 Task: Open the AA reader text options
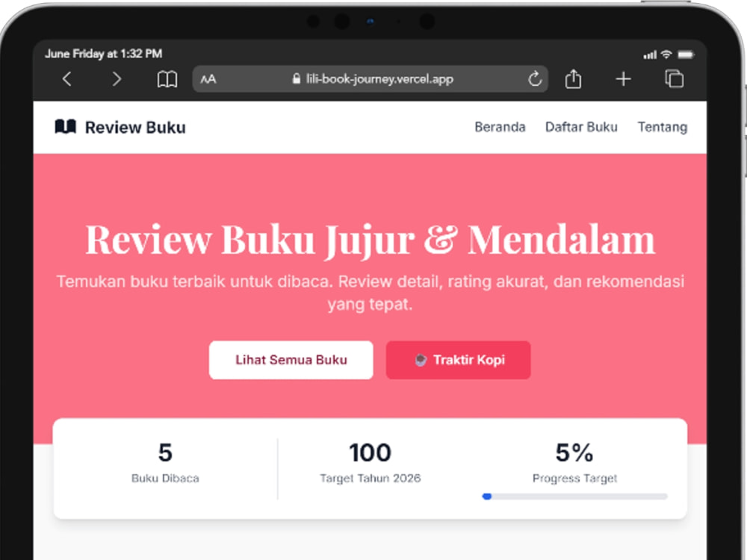208,79
